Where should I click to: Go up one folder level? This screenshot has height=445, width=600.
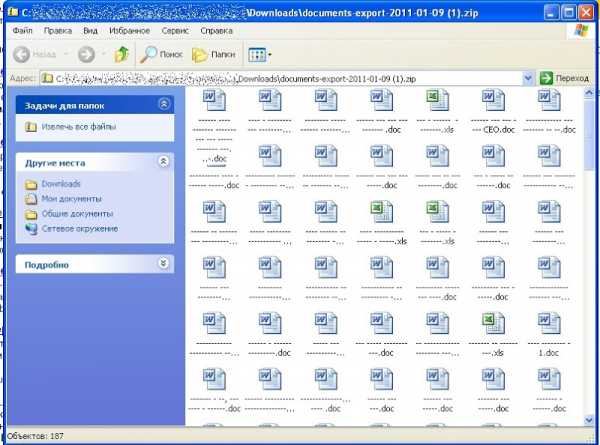tap(122, 54)
